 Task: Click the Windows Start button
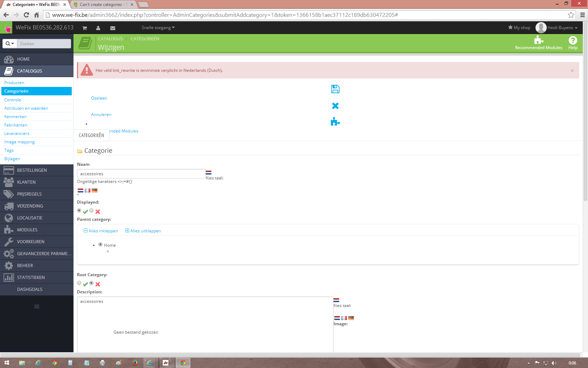pyautogui.click(x=7, y=363)
